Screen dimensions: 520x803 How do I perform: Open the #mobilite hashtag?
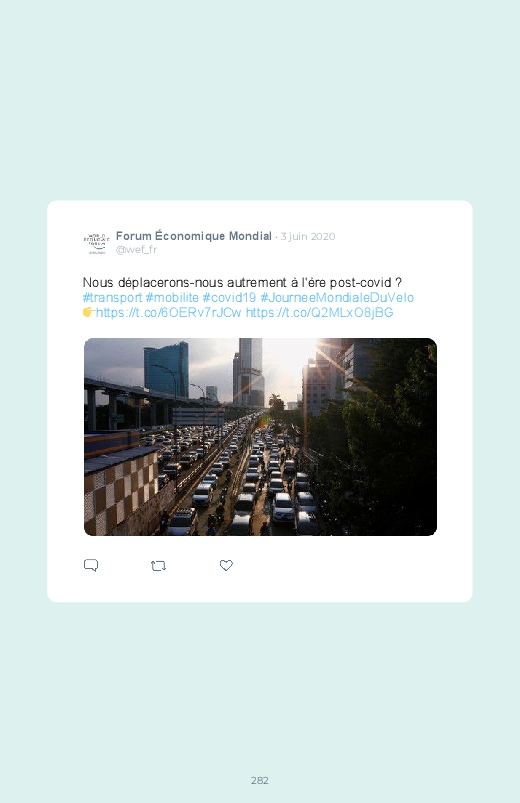[x=172, y=298]
